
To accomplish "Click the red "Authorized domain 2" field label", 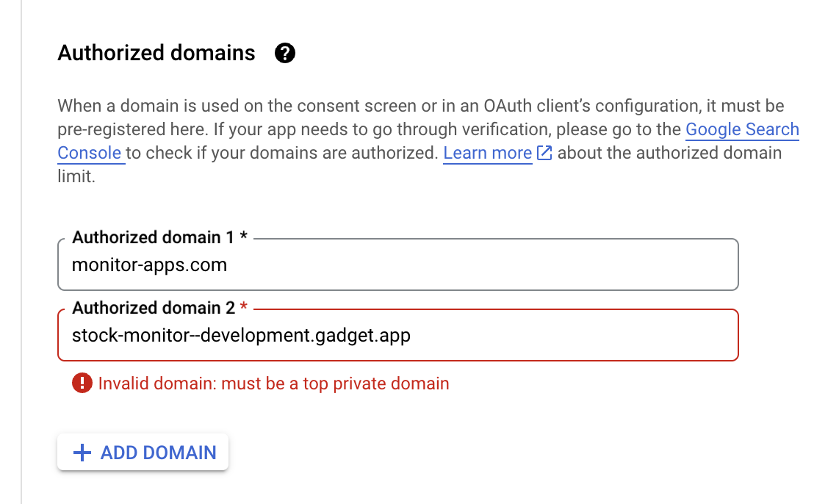I will point(153,308).
